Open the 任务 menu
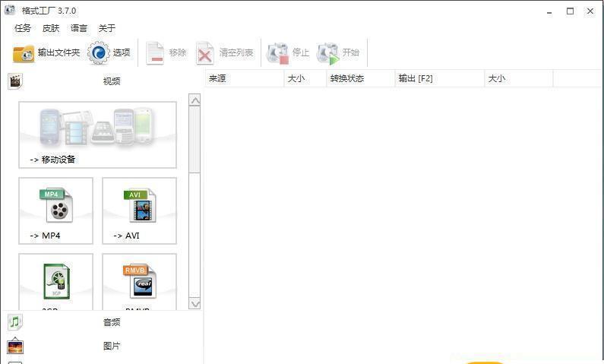This screenshot has width=604, height=364. click(x=23, y=28)
